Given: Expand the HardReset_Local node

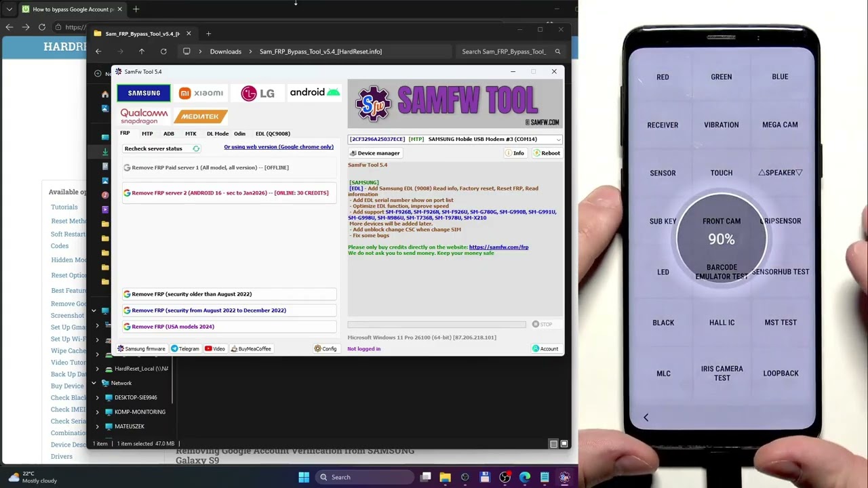Looking at the screenshot, I should (97, 369).
